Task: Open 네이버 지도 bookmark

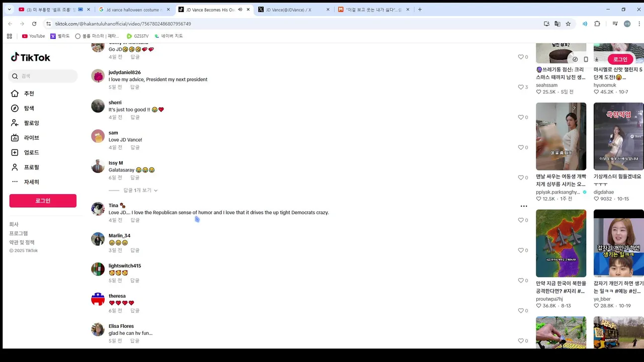Action: click(x=169, y=36)
